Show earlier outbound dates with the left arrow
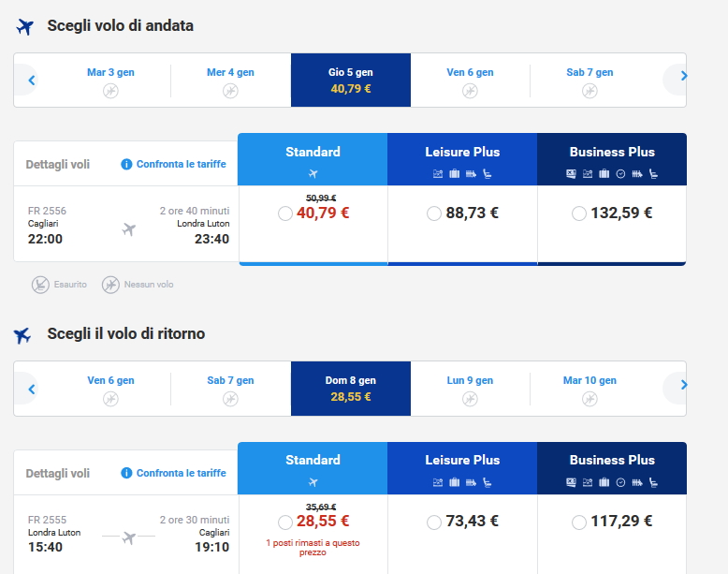Screen dimensions: 728x574 pyautogui.click(x=32, y=81)
